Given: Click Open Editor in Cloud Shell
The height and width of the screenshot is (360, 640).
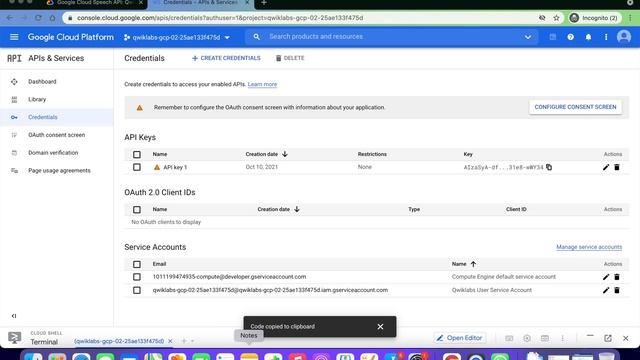Looking at the screenshot, I should [460, 338].
